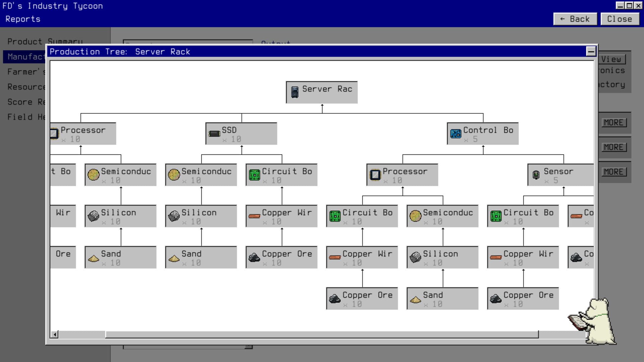Click Copper Ore icon under SSD branch
Screen dimensions: 644x362
pyautogui.click(x=254, y=257)
